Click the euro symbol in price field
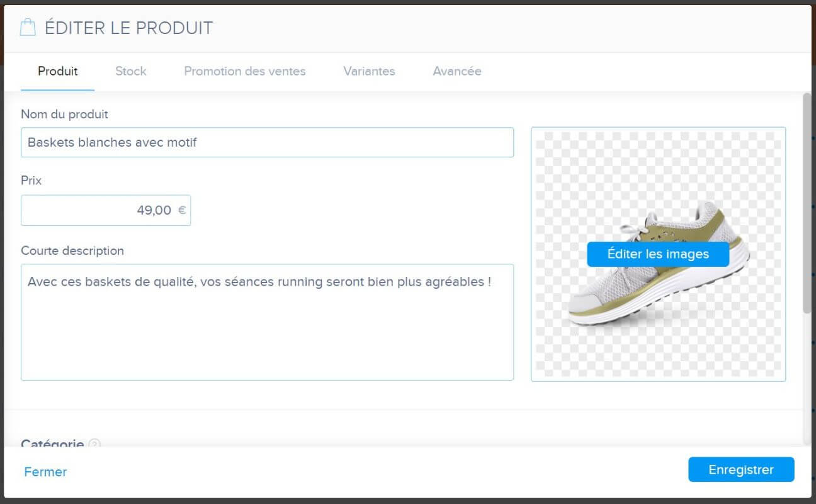The image size is (816, 504). coord(182,210)
